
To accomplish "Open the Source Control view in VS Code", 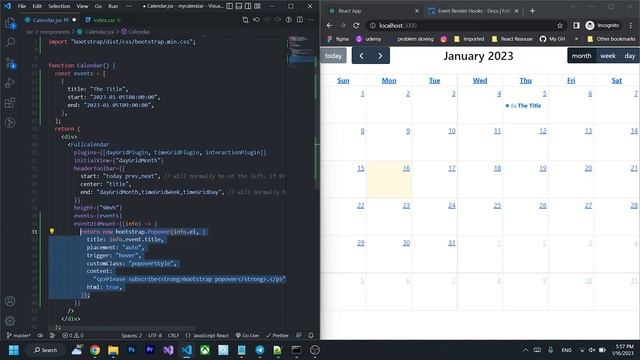I will (10, 63).
